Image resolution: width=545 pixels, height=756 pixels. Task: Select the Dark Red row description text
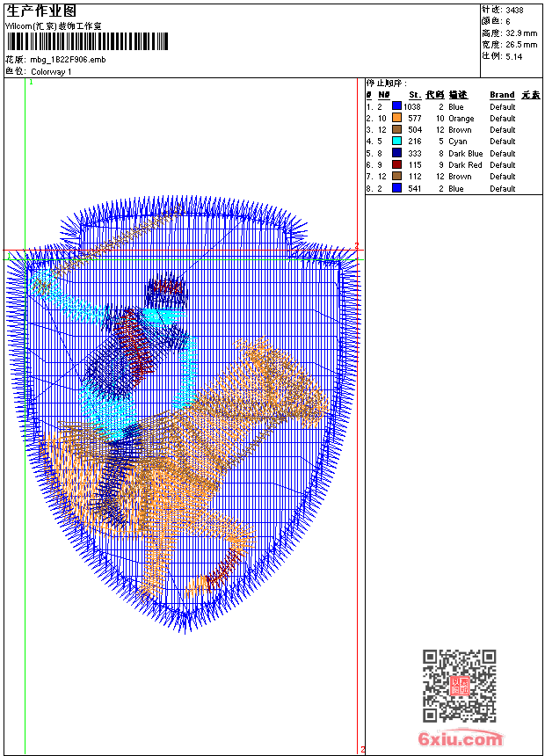pyautogui.click(x=465, y=165)
